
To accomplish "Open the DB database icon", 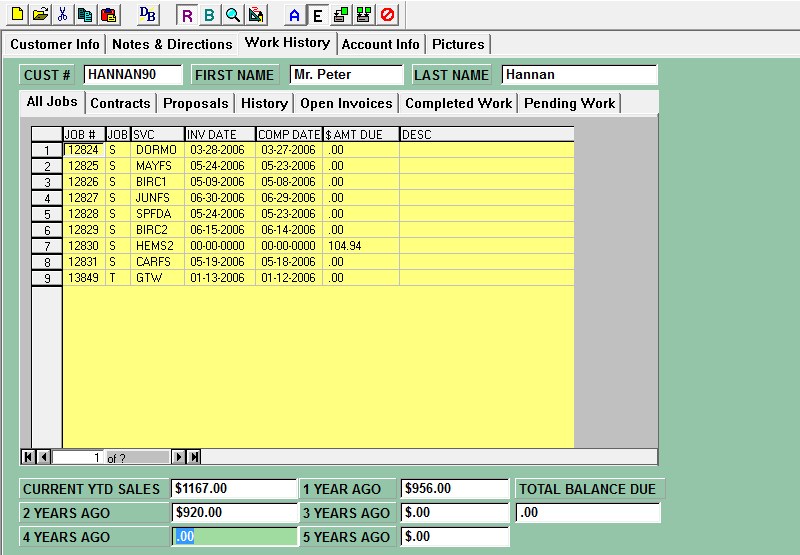I will tap(147, 14).
